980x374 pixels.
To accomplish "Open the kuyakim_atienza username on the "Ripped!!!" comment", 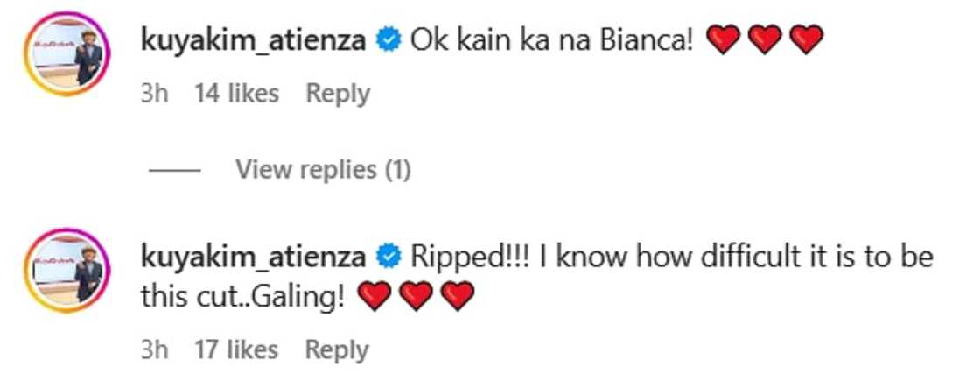I will point(253,258).
